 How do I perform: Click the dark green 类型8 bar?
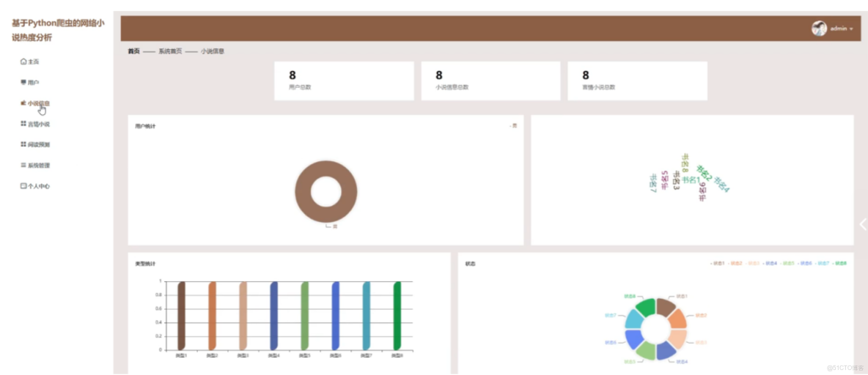click(x=397, y=316)
